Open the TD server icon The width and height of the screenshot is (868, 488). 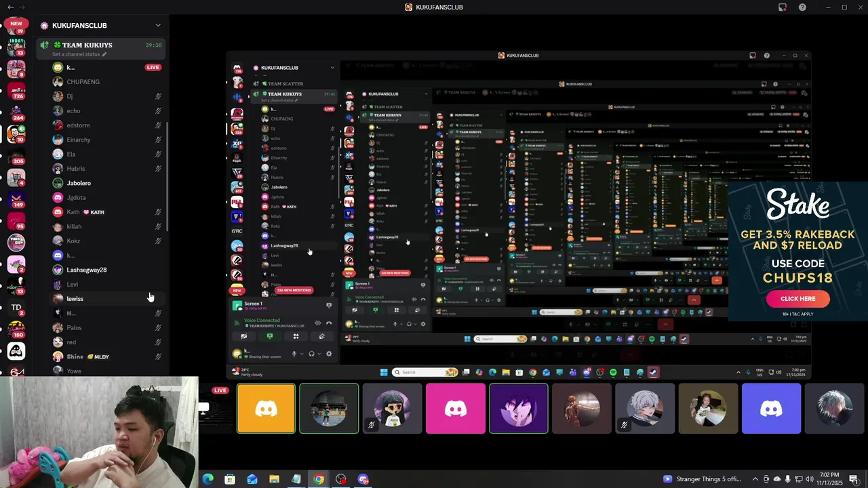point(16,308)
